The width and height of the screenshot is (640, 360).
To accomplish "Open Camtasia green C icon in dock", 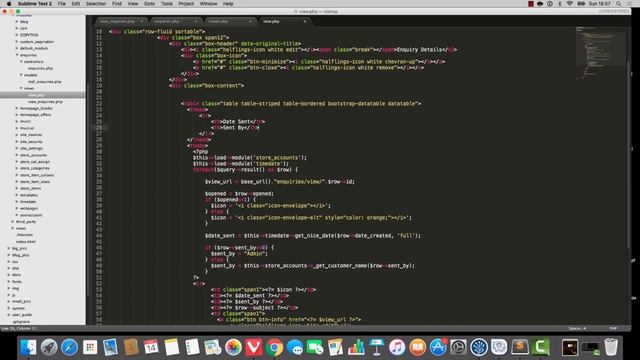I will coord(540,347).
